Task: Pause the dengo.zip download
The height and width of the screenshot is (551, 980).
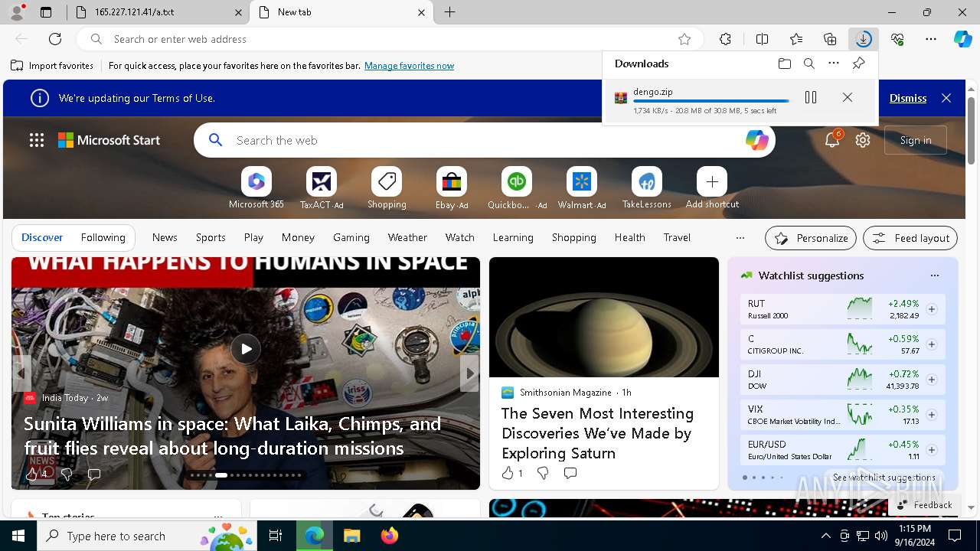Action: (x=811, y=97)
